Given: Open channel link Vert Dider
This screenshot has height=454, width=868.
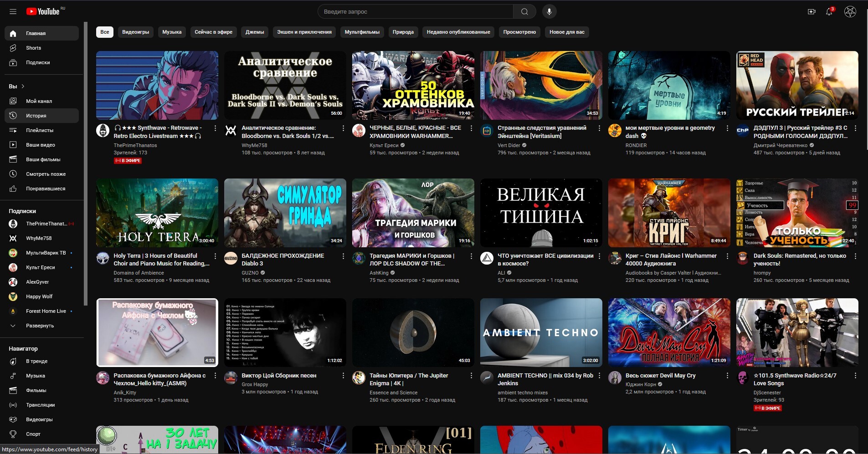Looking at the screenshot, I should (x=508, y=145).
